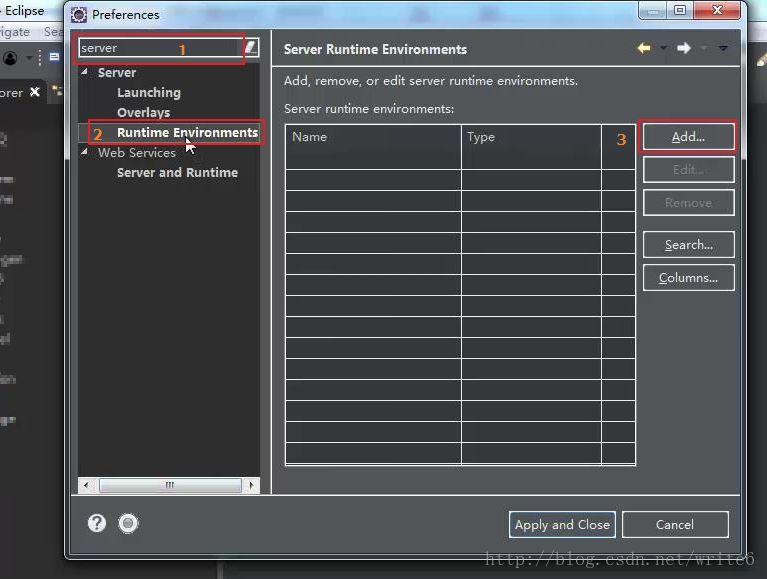
Task: Click the Cancel button
Action: (x=674, y=524)
